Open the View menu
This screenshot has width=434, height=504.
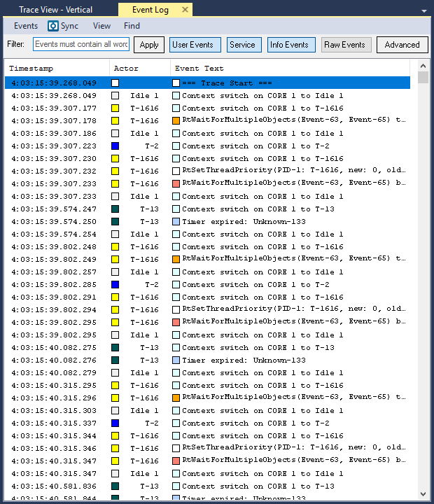(101, 26)
